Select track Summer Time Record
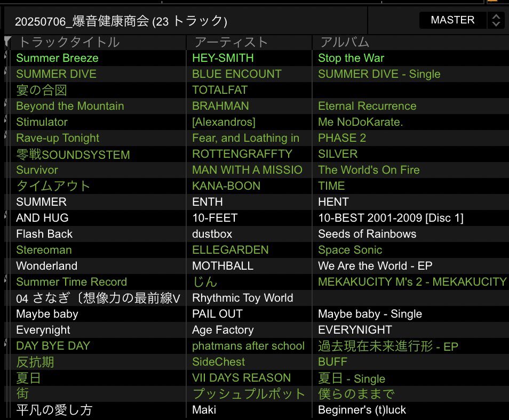The image size is (509, 420). 71,282
